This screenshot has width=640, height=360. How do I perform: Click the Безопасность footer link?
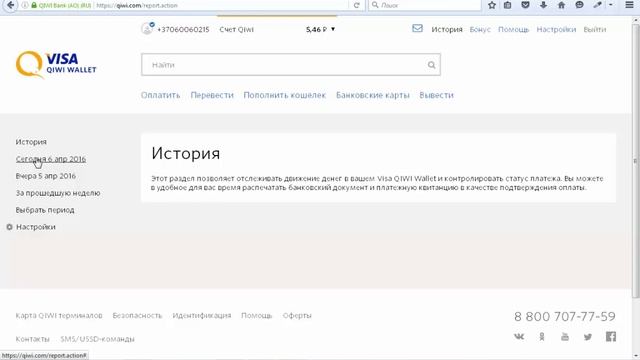(137, 316)
